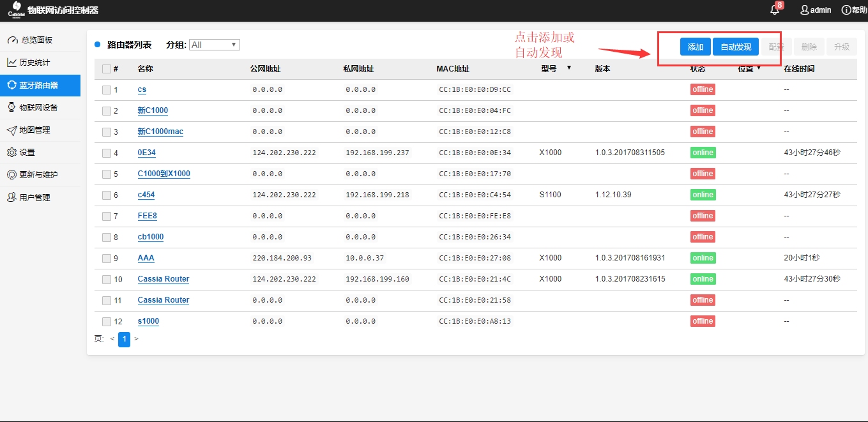The height and width of the screenshot is (422, 868).
Task: Click the auto discover (自动发现) button
Action: tap(736, 47)
